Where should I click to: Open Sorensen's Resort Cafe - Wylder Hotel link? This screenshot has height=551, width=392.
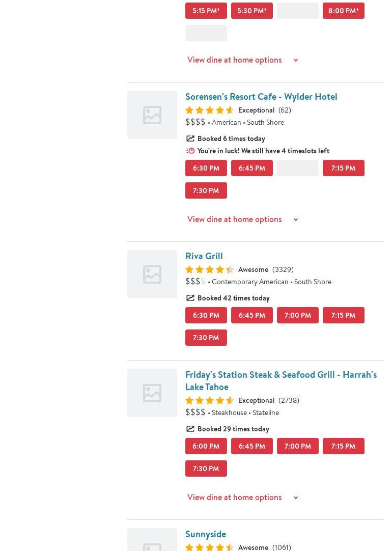click(261, 97)
